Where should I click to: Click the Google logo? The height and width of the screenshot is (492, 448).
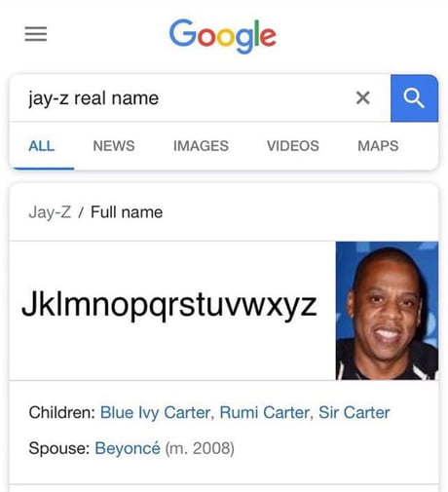(x=223, y=36)
